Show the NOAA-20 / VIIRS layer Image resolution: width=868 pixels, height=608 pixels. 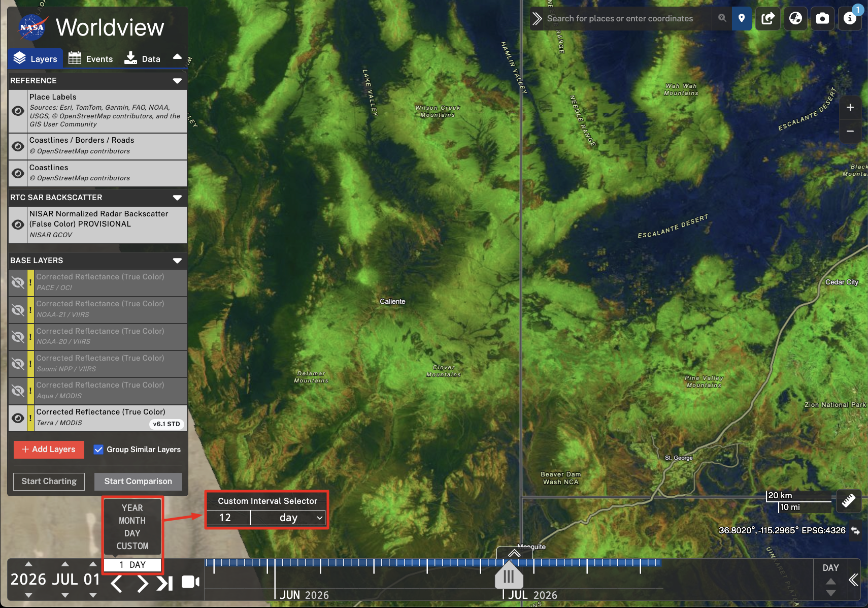coord(18,336)
